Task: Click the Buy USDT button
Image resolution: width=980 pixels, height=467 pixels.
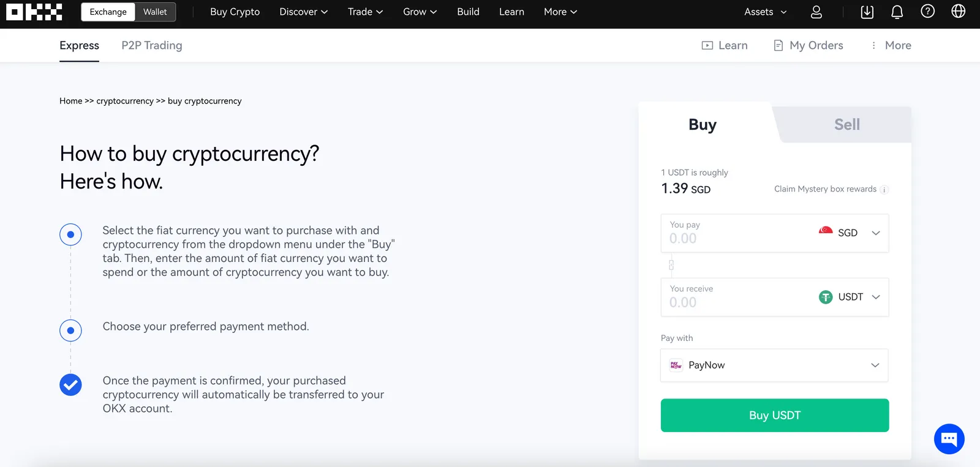Action: (x=775, y=416)
